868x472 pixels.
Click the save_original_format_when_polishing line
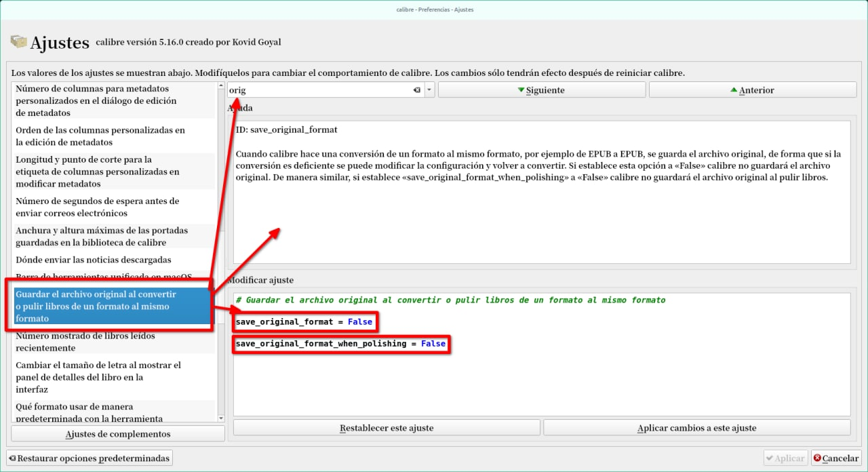(340, 344)
